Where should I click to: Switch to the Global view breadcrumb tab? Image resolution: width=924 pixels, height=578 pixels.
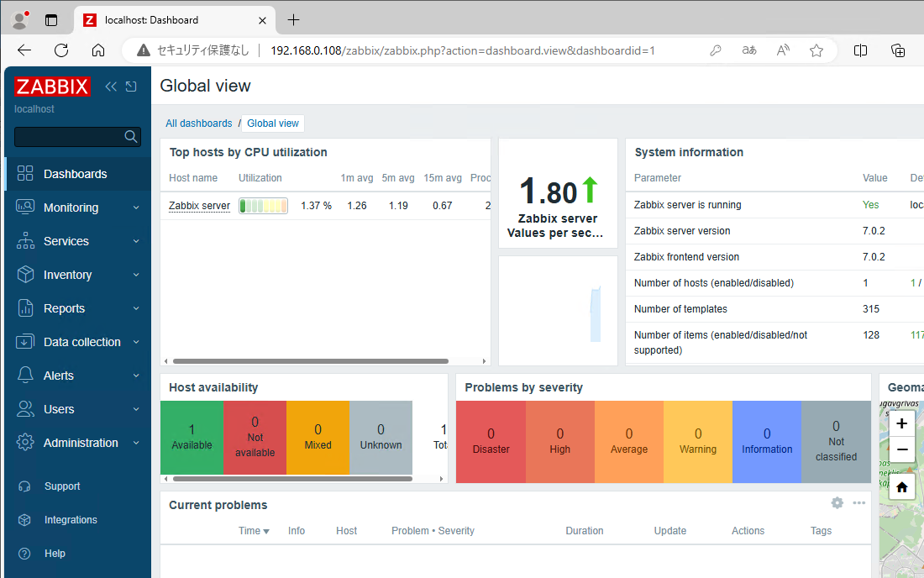click(272, 123)
